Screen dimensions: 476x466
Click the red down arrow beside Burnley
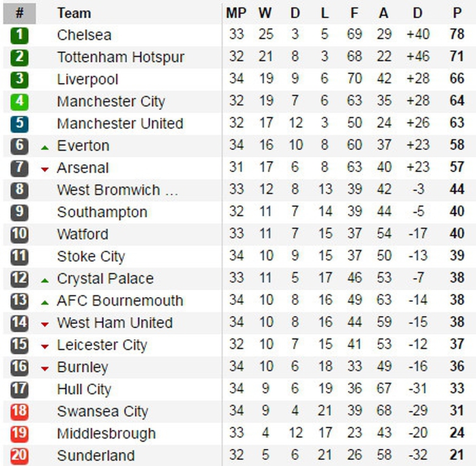coord(45,369)
